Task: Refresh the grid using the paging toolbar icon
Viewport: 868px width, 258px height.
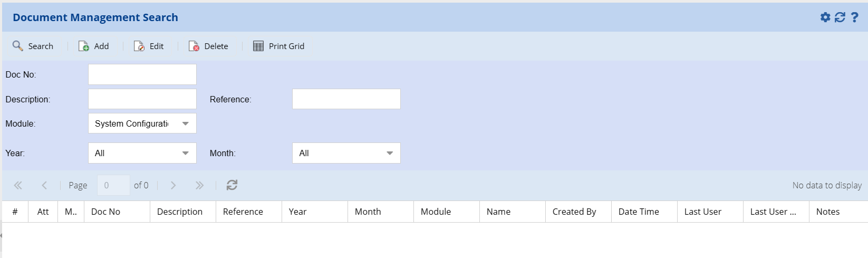Action: click(x=232, y=185)
